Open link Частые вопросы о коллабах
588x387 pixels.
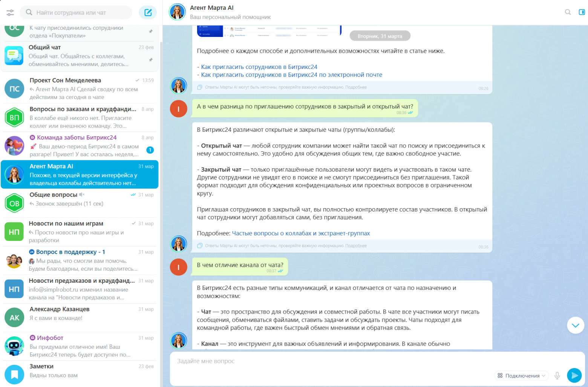coord(301,233)
